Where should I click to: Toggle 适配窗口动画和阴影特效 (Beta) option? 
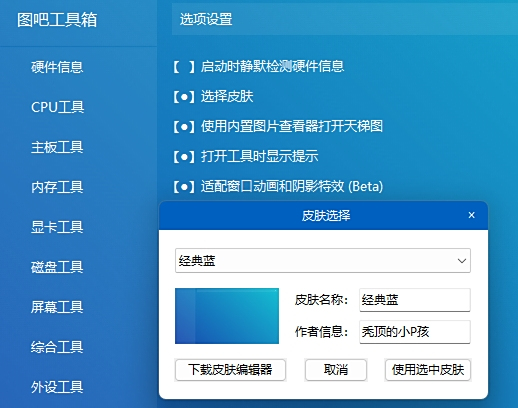click(184, 186)
